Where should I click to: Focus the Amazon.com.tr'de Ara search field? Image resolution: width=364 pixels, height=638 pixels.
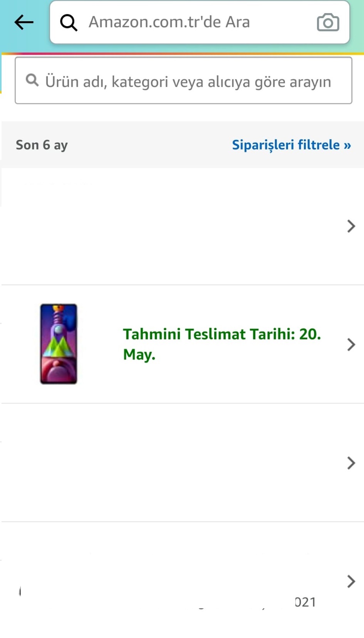[193, 22]
